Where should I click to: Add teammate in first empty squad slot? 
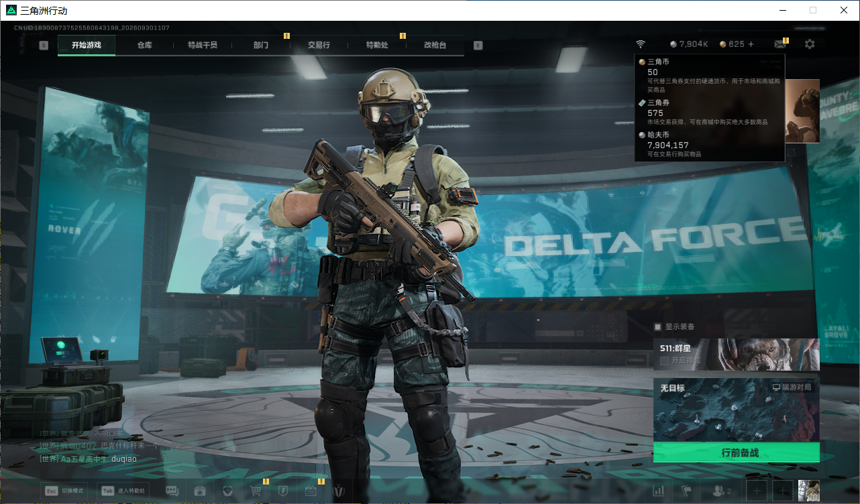[757, 491]
